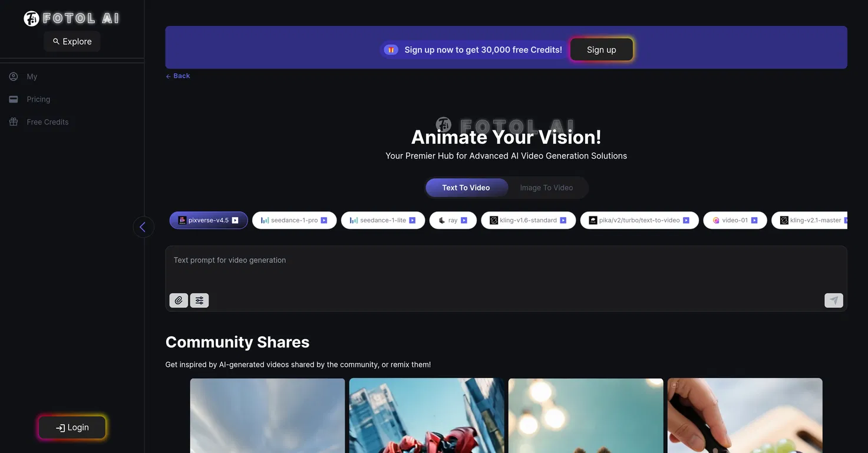The height and width of the screenshot is (453, 868).
Task: Click the user profile icon beside My
Action: [x=14, y=77]
